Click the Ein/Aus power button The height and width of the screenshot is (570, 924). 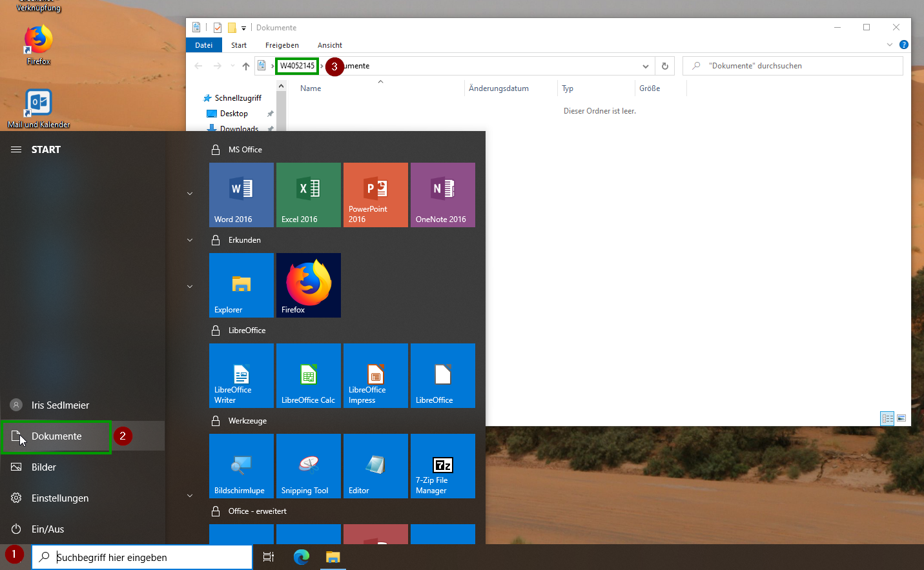[83, 529]
